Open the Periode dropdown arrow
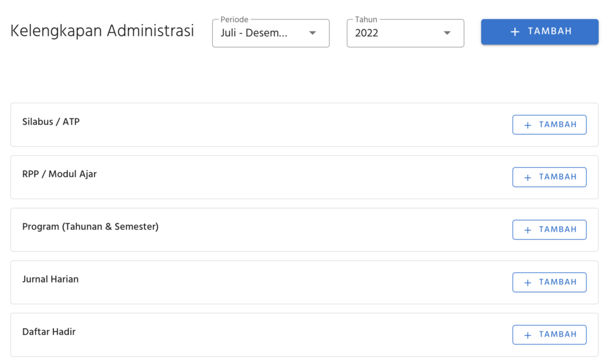The width and height of the screenshot is (609, 364). (313, 33)
